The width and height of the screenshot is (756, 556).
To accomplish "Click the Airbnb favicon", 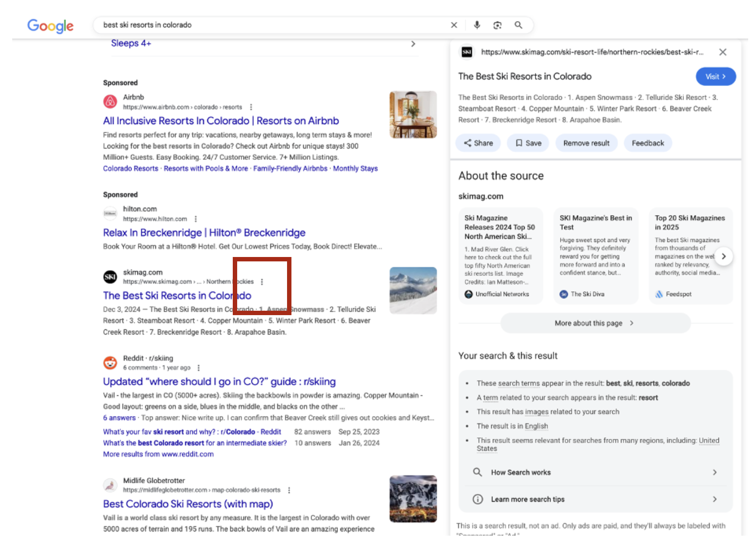I will pyautogui.click(x=110, y=102).
